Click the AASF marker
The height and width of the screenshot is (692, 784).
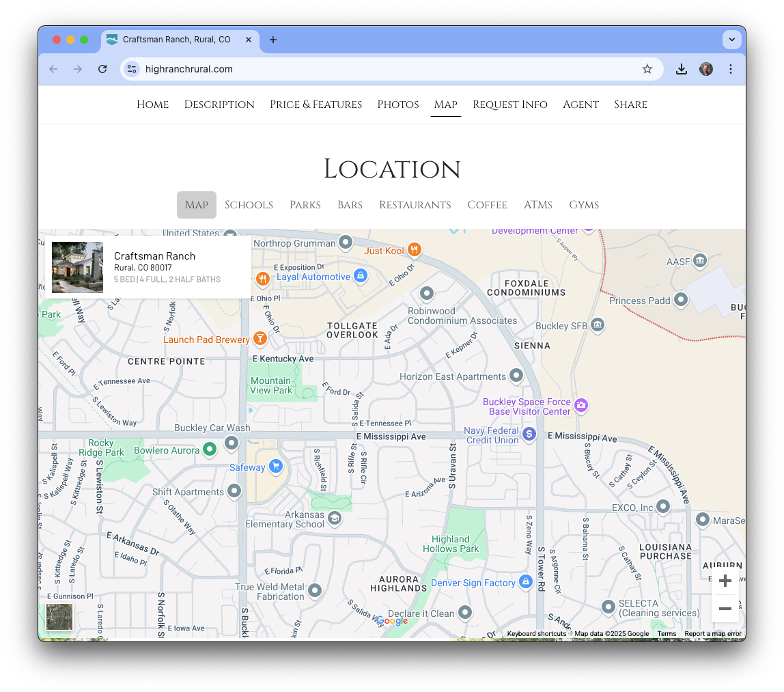[700, 260]
